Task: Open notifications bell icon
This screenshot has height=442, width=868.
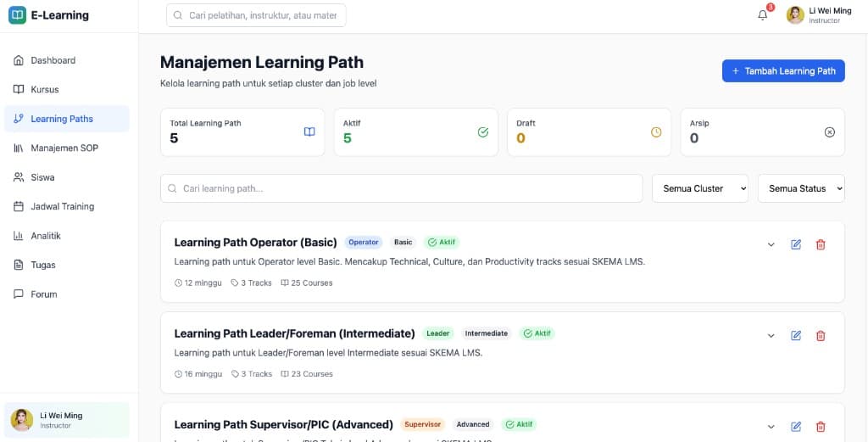Action: point(763,15)
